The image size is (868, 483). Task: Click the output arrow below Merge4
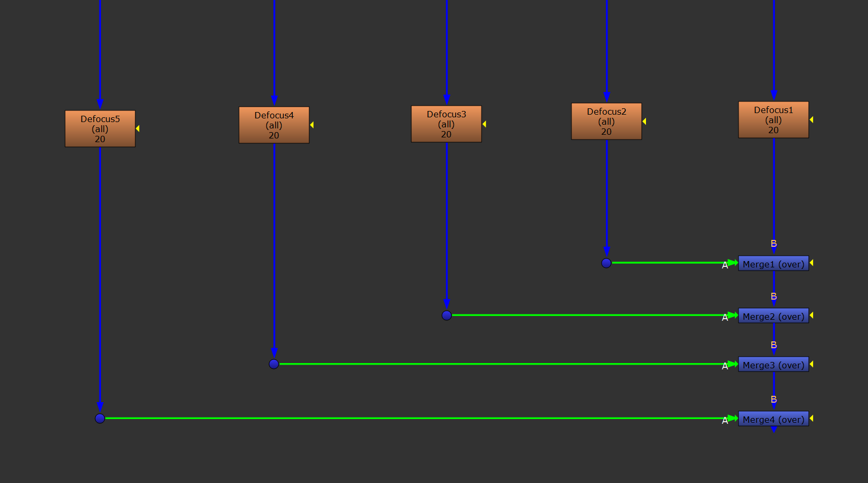773,429
